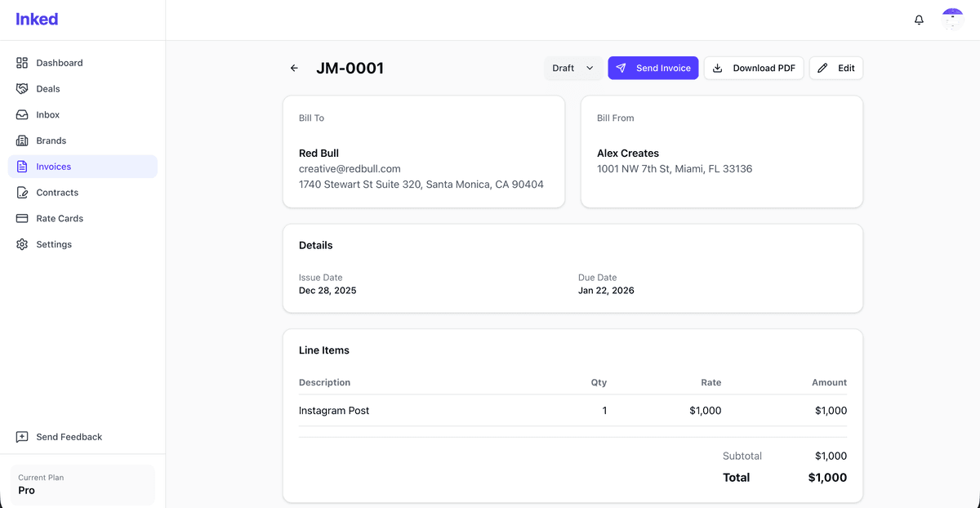Select the Invoices document icon
980x508 pixels.
coord(22,167)
